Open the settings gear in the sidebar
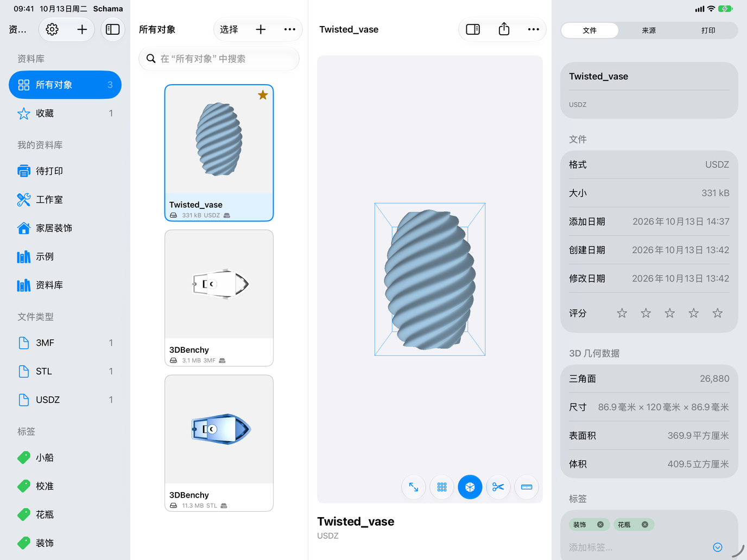Viewport: 747px width, 560px height. (x=52, y=29)
